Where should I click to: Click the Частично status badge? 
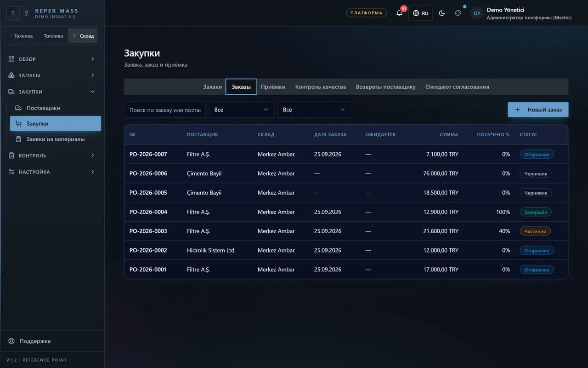tap(535, 231)
